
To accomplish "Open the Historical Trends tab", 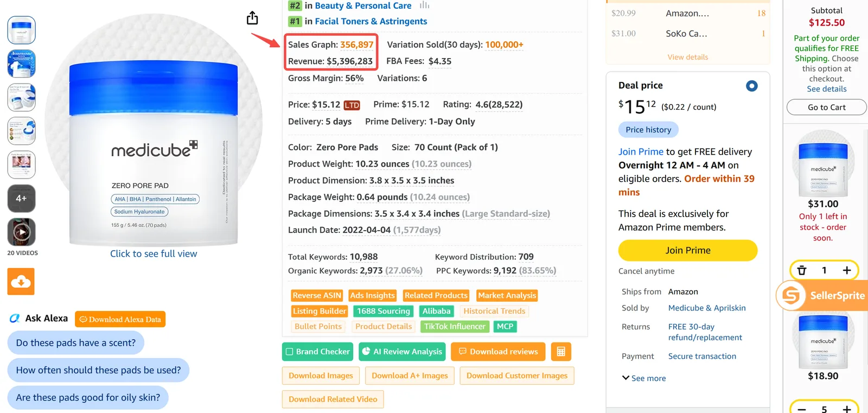I will click(x=494, y=311).
